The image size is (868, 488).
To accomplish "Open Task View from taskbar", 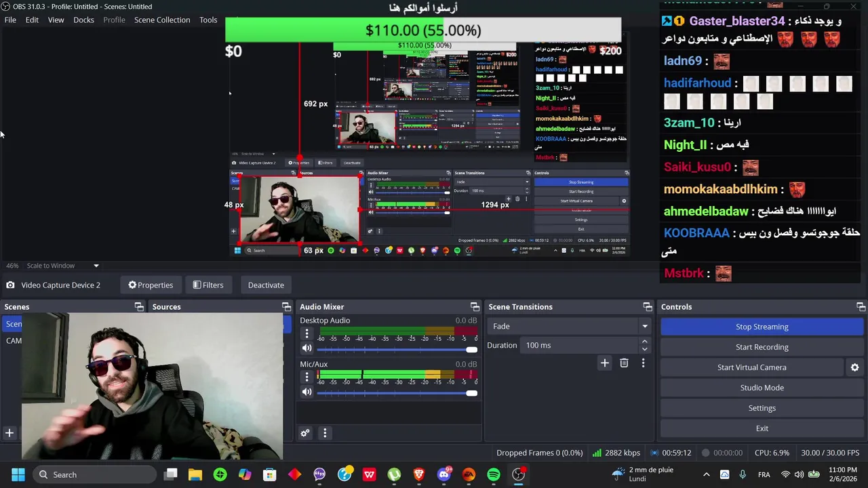I will click(x=171, y=474).
